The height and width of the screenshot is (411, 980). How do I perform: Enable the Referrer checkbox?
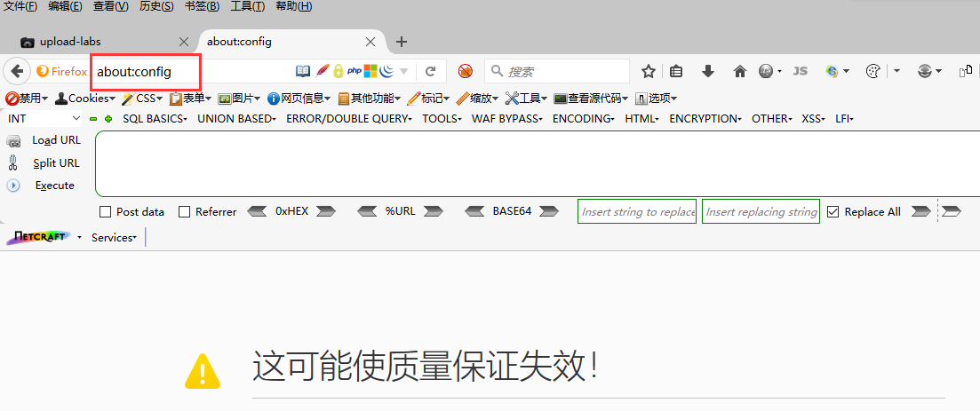click(x=185, y=212)
